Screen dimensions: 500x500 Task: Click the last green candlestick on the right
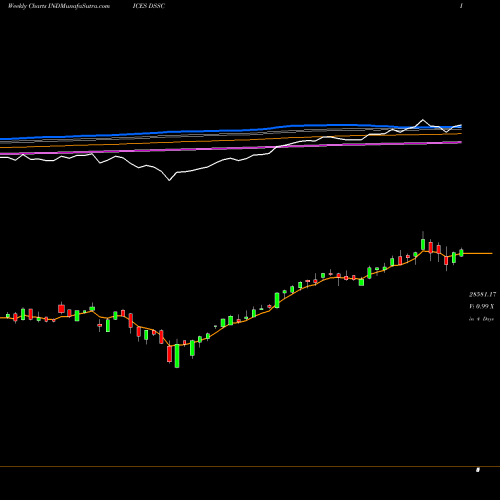click(461, 252)
